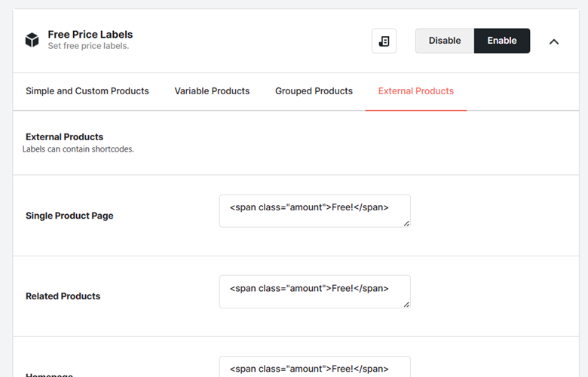Open the module documentation icon
This screenshot has width=588, height=377.
click(x=384, y=41)
